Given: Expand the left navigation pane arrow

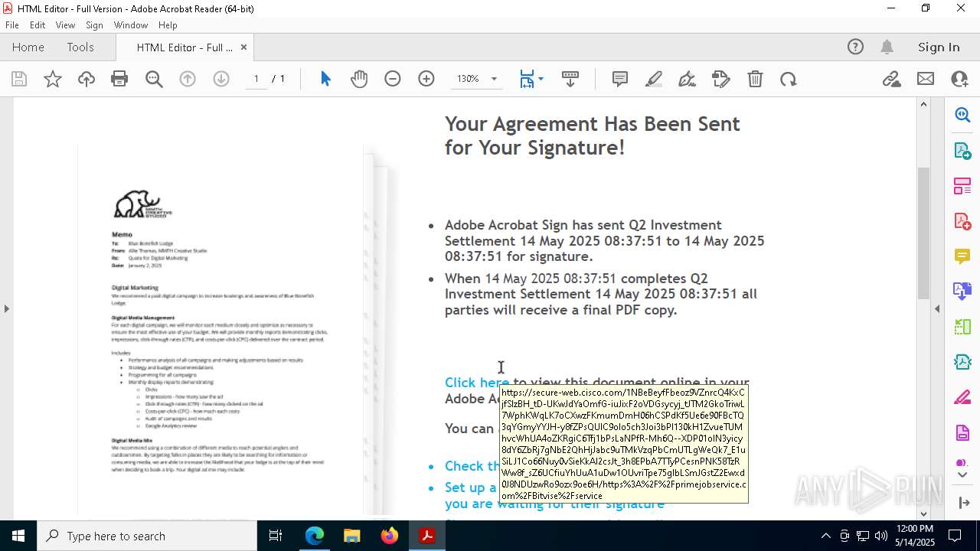Looking at the screenshot, I should 6,308.
